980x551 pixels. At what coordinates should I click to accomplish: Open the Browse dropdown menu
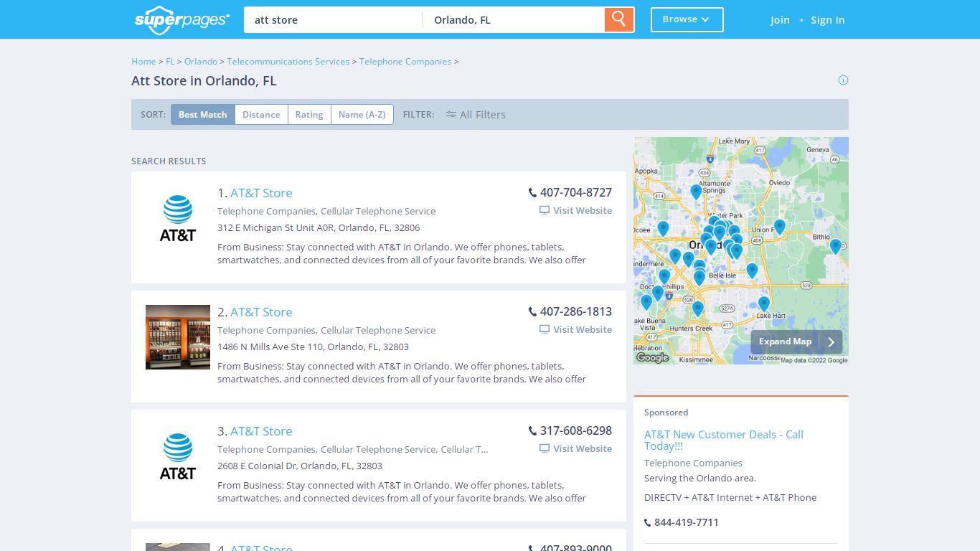(687, 19)
